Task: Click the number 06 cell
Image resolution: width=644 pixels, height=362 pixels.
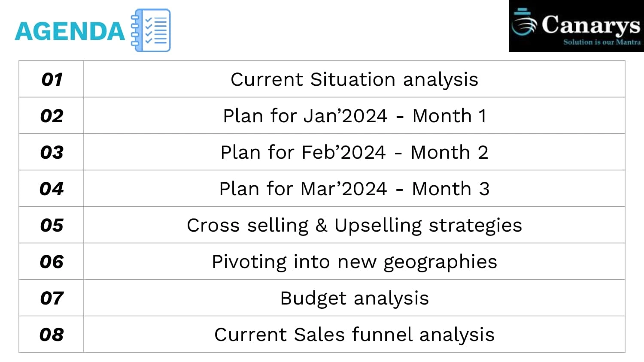Action: pyautogui.click(x=52, y=262)
